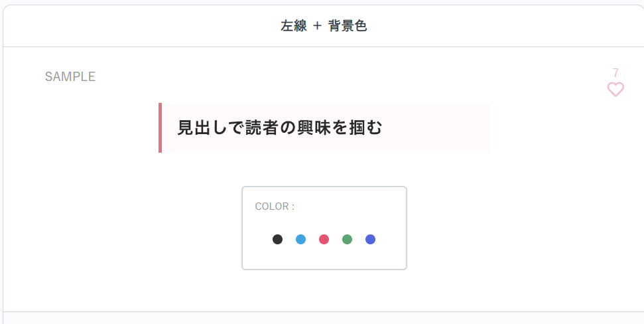
Task: Click the sample heading 見出しで読者の興味を掴む
Action: (x=280, y=128)
